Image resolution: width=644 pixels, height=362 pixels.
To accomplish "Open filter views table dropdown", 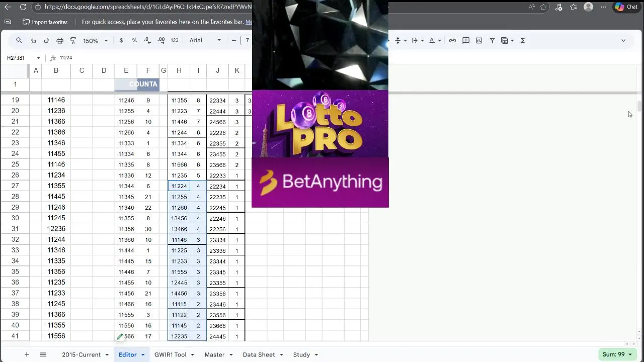I will [507, 40].
